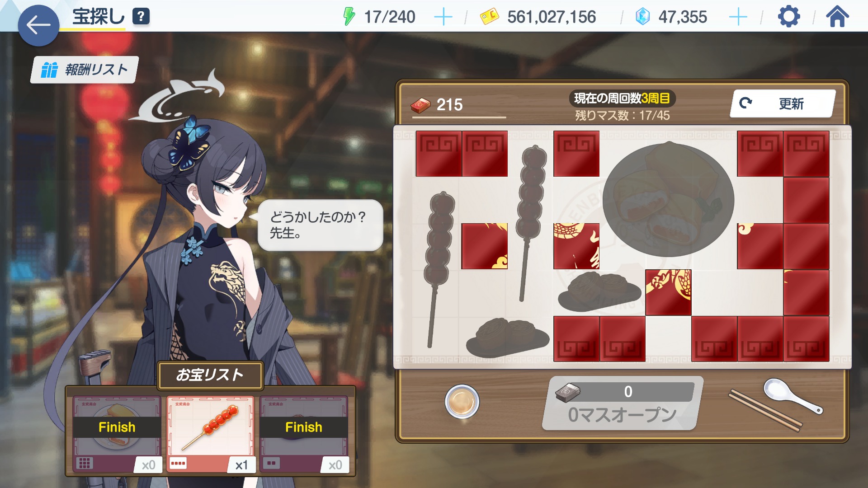
Task: Tap the お宝リスト header tab
Action: 210,375
